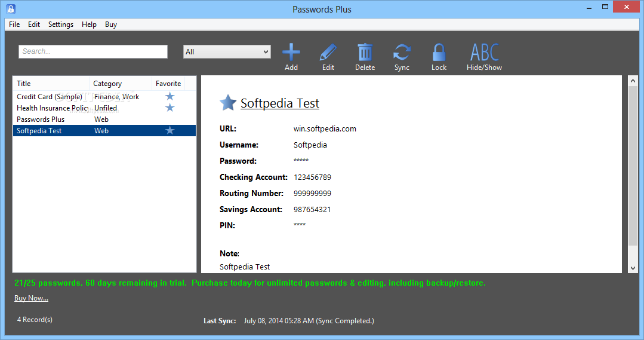644x340 pixels.
Task: Sort list by Category column header
Action: click(121, 84)
